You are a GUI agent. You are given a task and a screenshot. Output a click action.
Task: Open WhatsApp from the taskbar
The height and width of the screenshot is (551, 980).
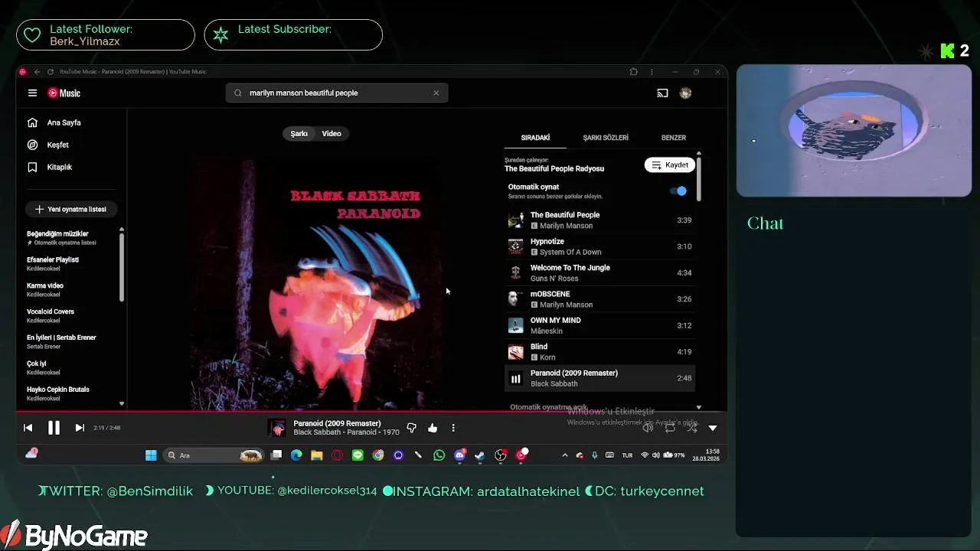pos(439,455)
